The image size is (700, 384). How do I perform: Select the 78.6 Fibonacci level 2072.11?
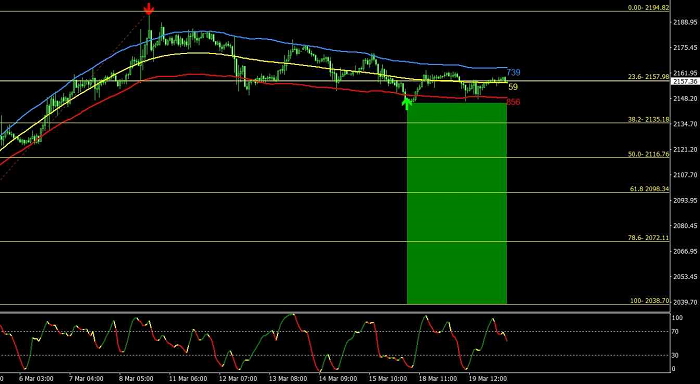click(x=648, y=238)
